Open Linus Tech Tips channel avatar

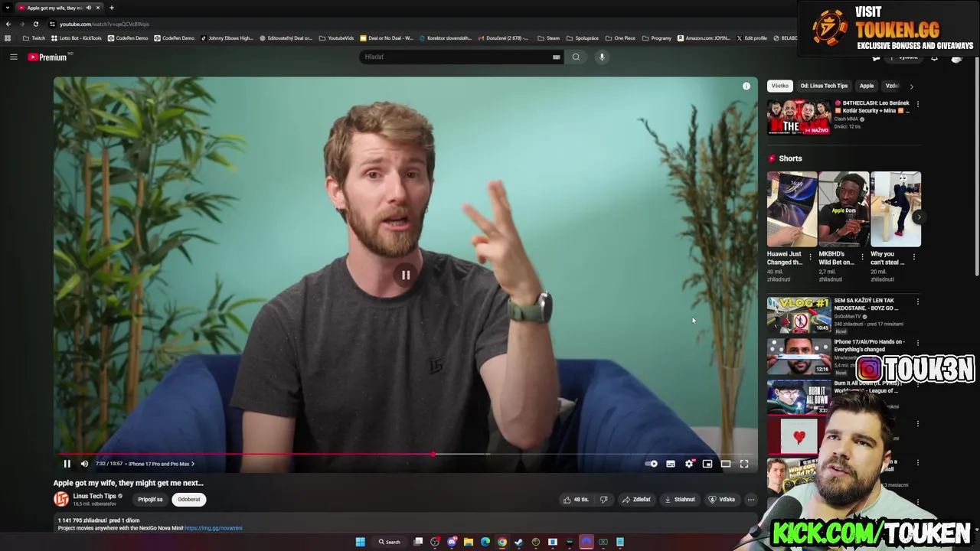point(61,499)
